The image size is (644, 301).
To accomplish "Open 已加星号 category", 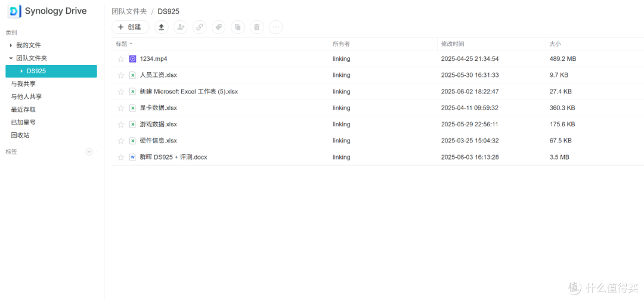I will point(23,122).
